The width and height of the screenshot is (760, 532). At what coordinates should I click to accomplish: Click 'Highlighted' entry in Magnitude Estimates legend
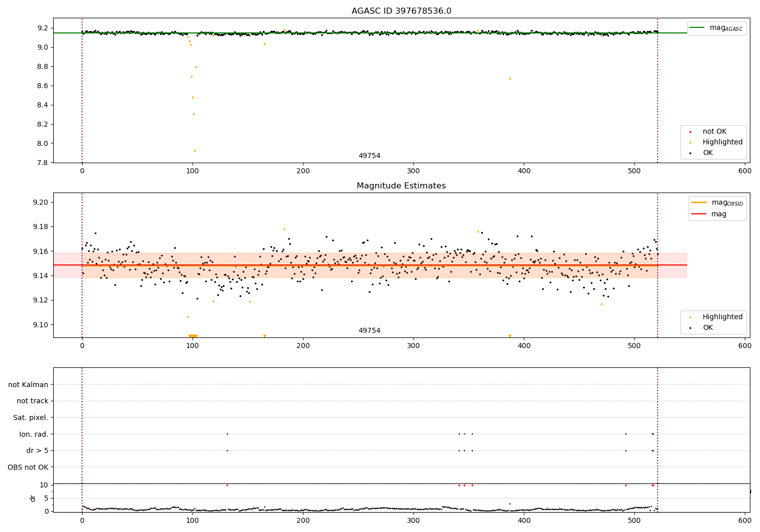pyautogui.click(x=723, y=317)
